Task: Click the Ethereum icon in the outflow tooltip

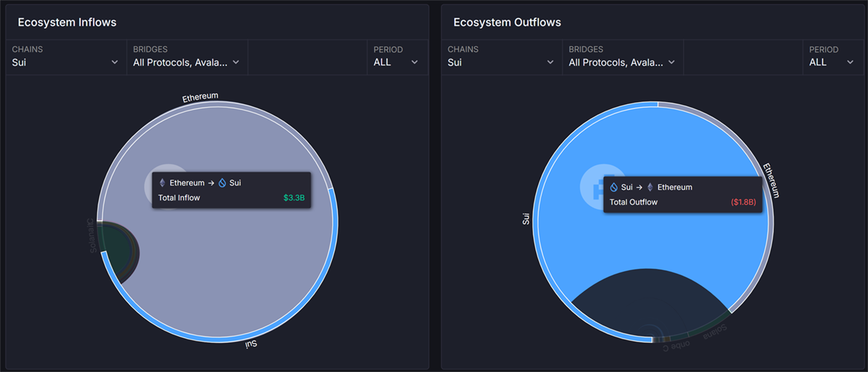Action: (650, 187)
